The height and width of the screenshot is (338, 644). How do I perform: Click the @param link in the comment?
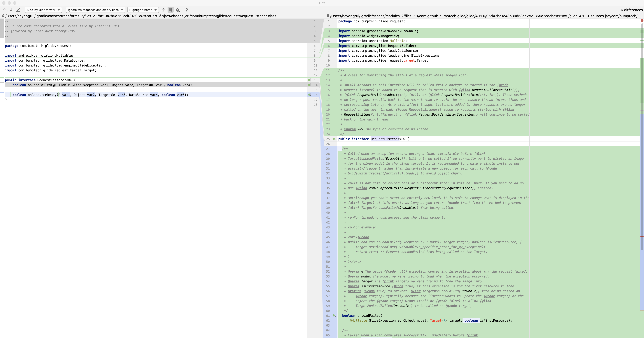[350, 129]
